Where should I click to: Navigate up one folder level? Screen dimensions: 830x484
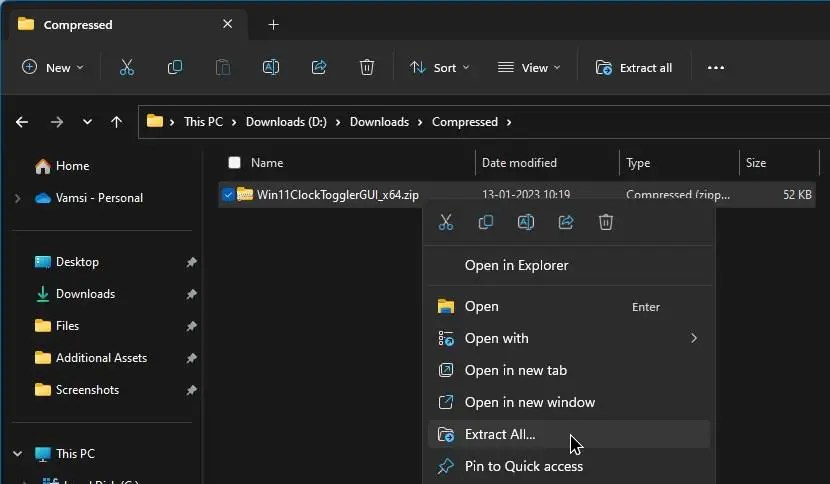[116, 122]
